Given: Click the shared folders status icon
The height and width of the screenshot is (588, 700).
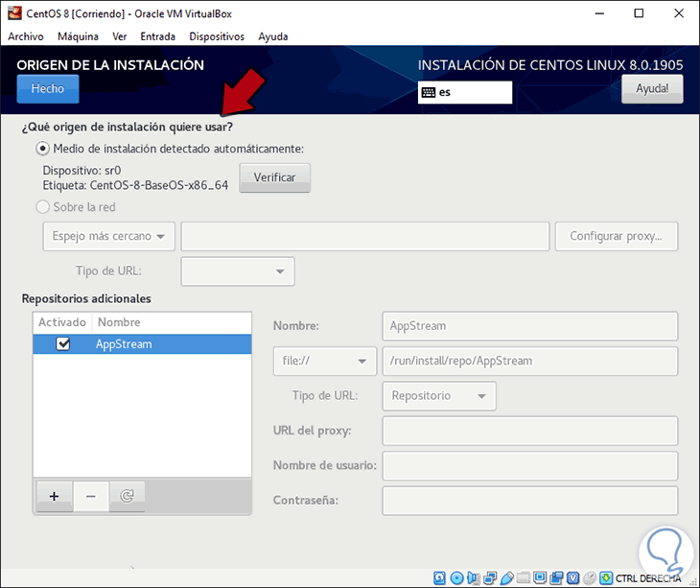Looking at the screenshot, I should 524,578.
